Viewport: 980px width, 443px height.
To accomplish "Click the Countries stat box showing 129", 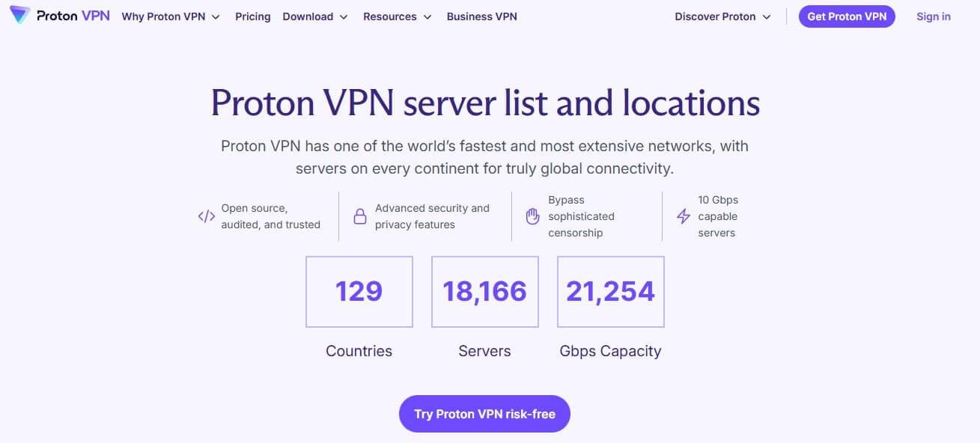I will (359, 291).
